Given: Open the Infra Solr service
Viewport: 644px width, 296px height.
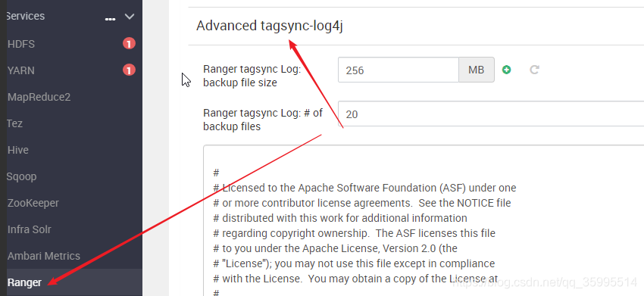Looking at the screenshot, I should (x=29, y=229).
